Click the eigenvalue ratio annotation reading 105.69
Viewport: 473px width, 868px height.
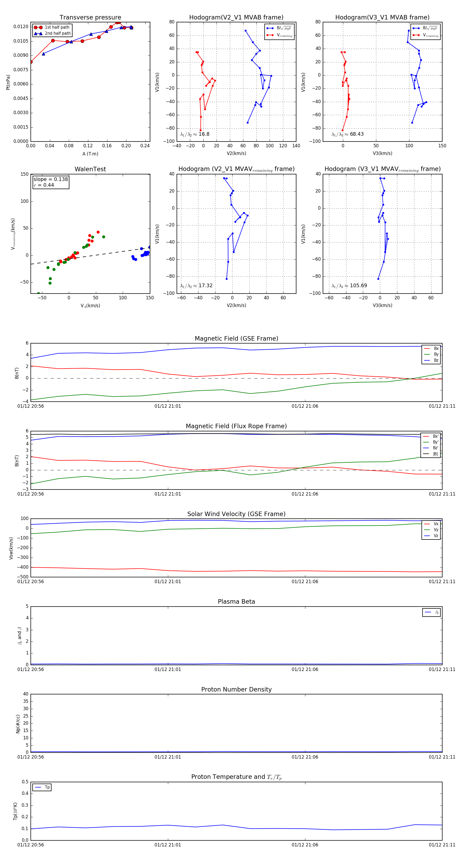tap(349, 286)
